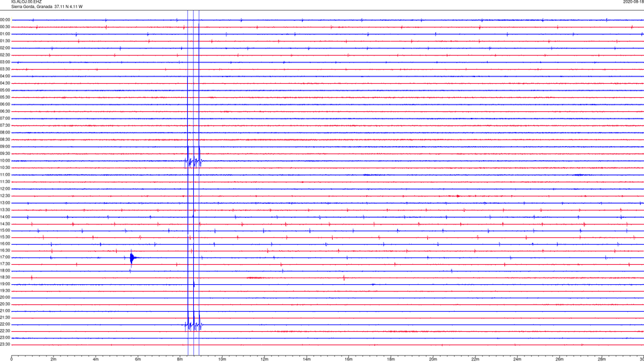The image size is (644, 362).
Task: Select the 20:30 trace time label
Action: [5, 304]
